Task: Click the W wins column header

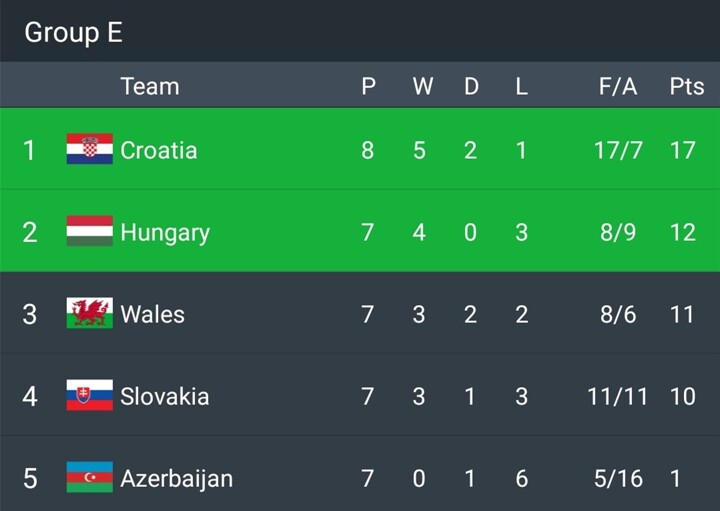Action: coord(422,86)
